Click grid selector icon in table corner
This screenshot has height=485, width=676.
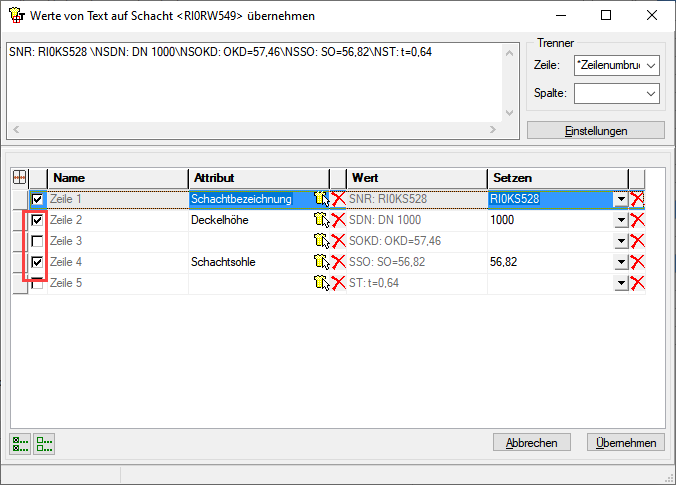[19, 177]
